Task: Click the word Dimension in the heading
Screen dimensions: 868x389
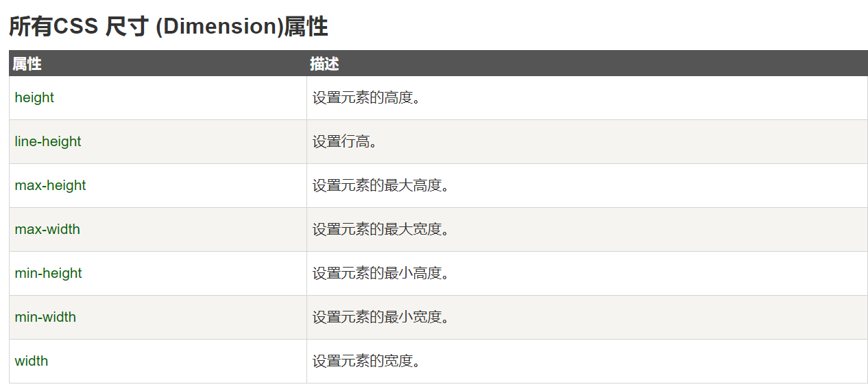Action: coord(219,27)
